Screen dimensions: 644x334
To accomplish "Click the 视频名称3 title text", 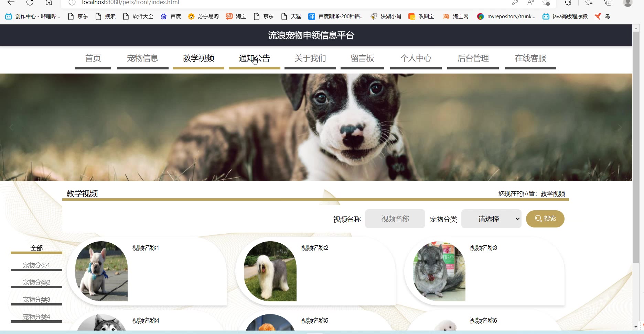I will pos(483,248).
